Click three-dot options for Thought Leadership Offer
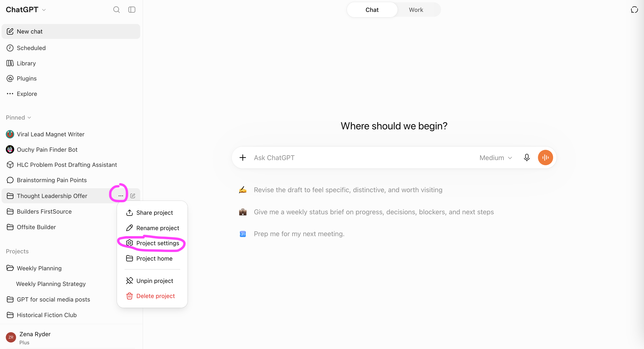 (x=121, y=196)
